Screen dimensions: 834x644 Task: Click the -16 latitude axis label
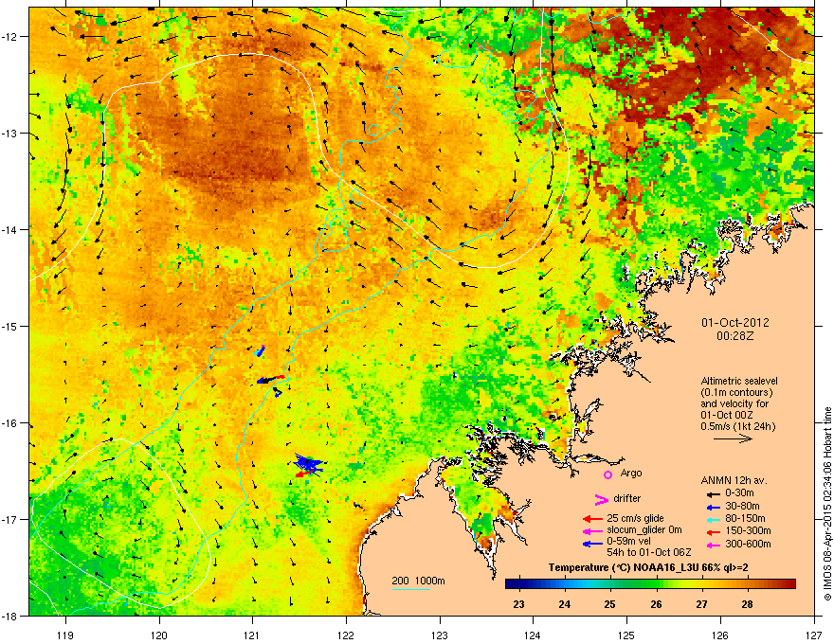(x=9, y=423)
